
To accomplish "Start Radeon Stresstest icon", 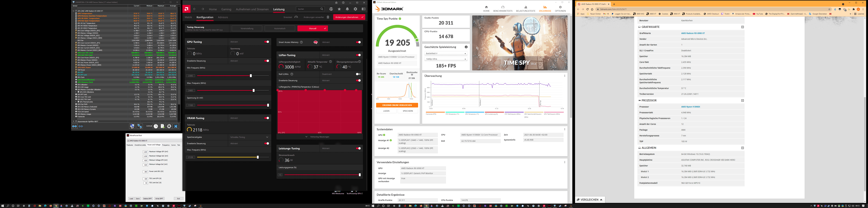I will tap(296, 17).
